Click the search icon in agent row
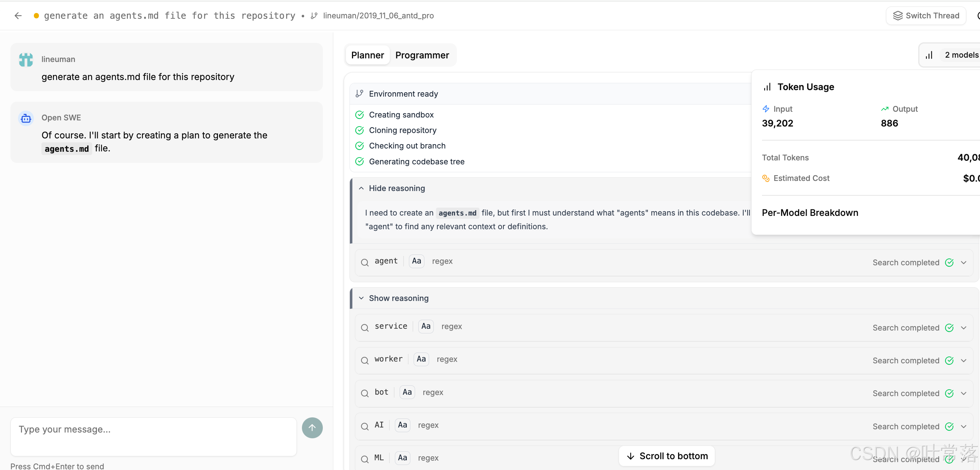This screenshot has height=470, width=980. (365, 262)
